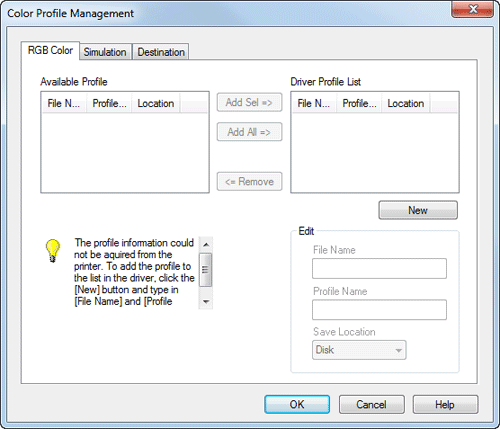The height and width of the screenshot is (429, 500).
Task: Open the Save Location Disk dropdown
Action: coord(359,350)
